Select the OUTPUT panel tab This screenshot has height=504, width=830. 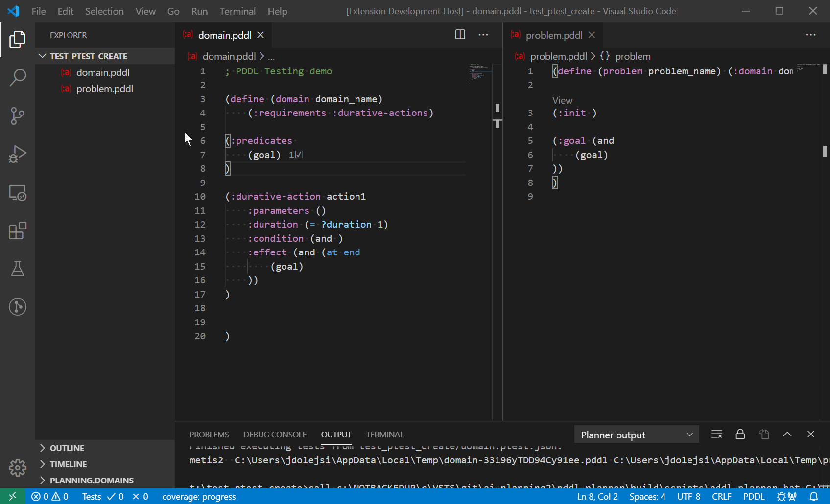click(x=336, y=435)
